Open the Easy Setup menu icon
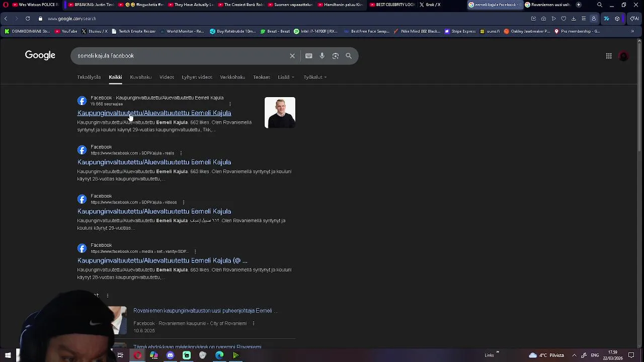Screen dimensions: 644x362 pos(584,19)
